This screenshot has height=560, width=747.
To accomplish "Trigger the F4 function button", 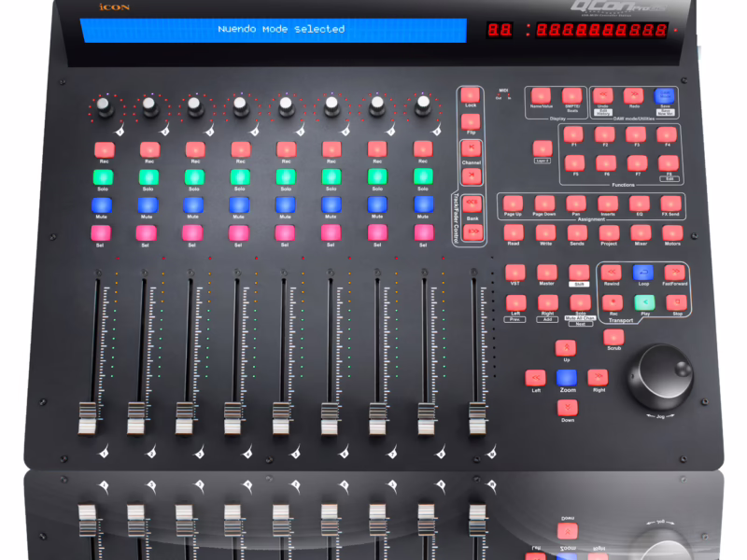I will (667, 134).
